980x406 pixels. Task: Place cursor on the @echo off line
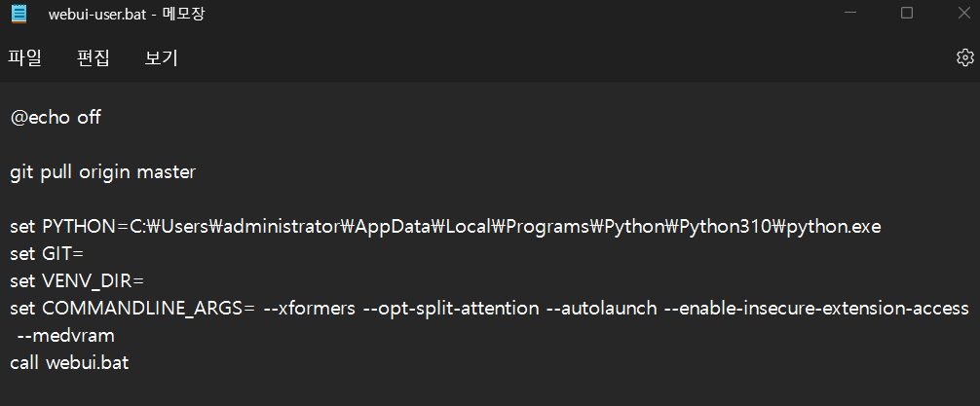(x=56, y=118)
